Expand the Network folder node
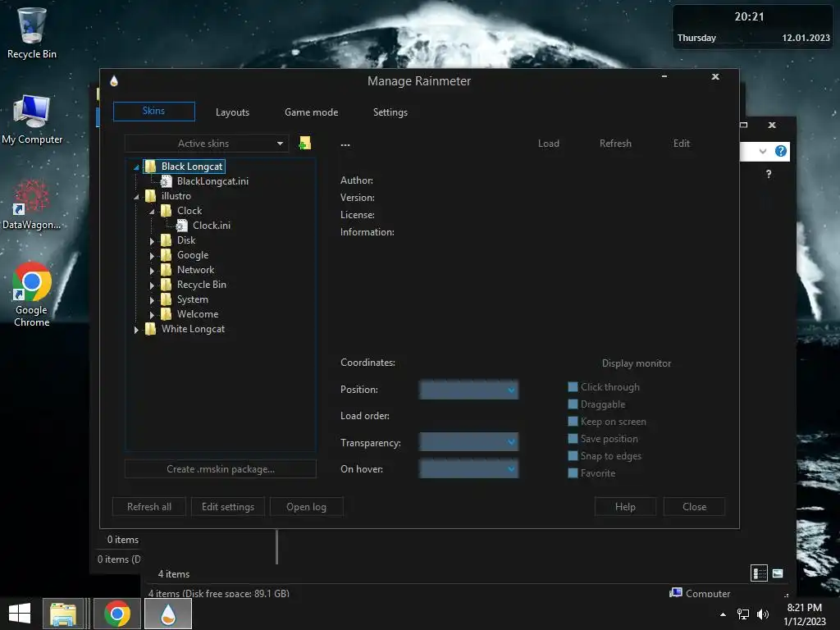840x630 pixels. [152, 271]
